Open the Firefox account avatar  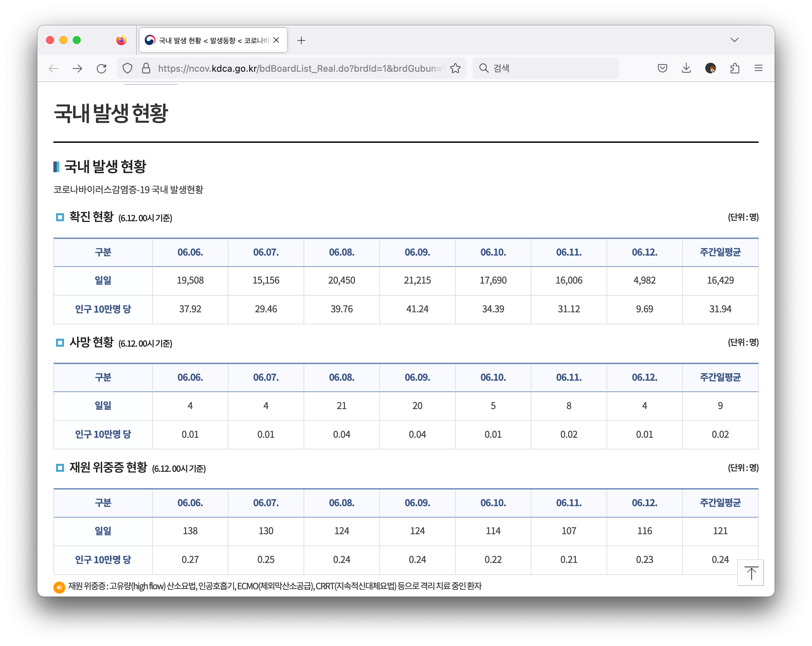[x=710, y=68]
